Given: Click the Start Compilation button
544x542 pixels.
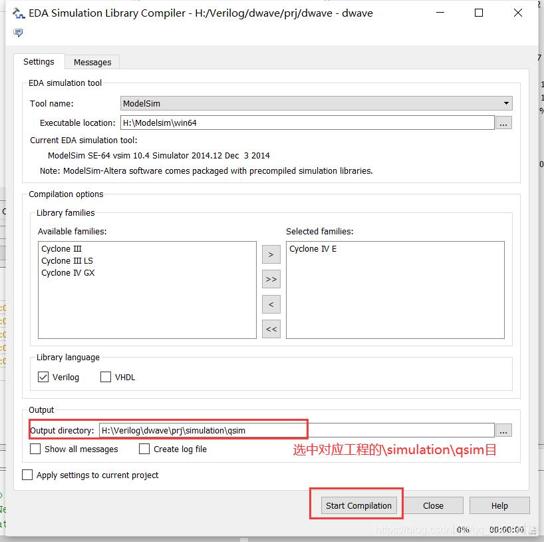Looking at the screenshot, I should (x=358, y=506).
